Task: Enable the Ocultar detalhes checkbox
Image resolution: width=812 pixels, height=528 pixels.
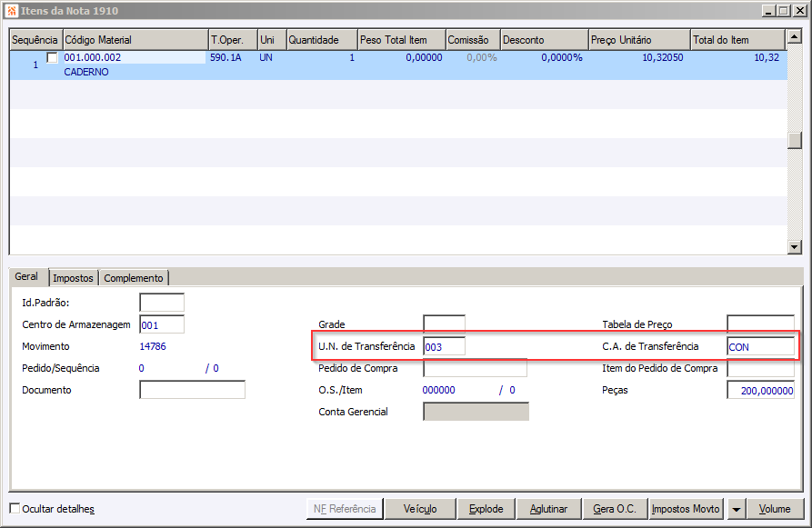Action: click(15, 508)
